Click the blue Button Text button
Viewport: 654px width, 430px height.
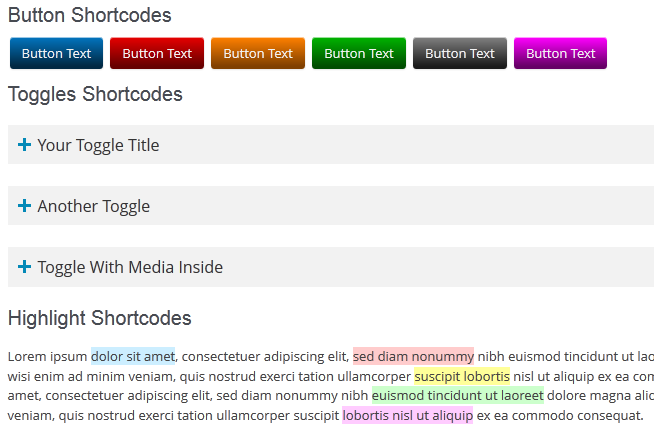click(x=56, y=53)
